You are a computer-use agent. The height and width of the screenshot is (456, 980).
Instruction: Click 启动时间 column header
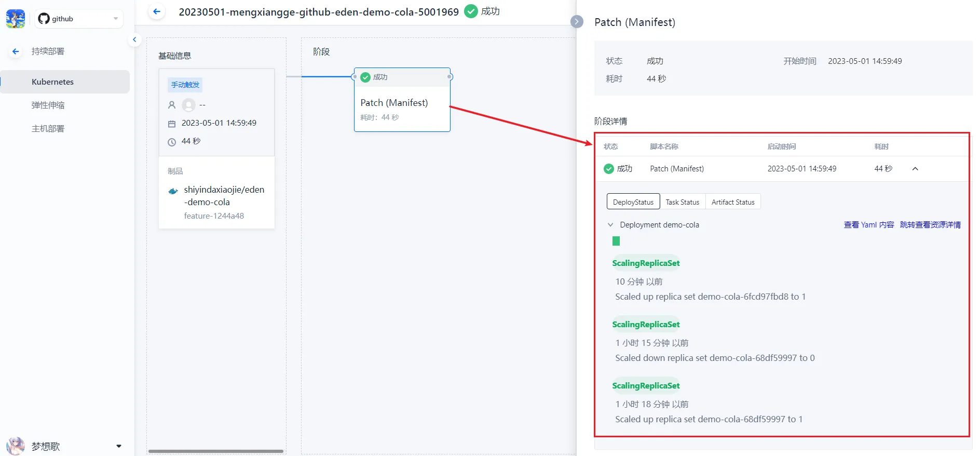pos(782,147)
